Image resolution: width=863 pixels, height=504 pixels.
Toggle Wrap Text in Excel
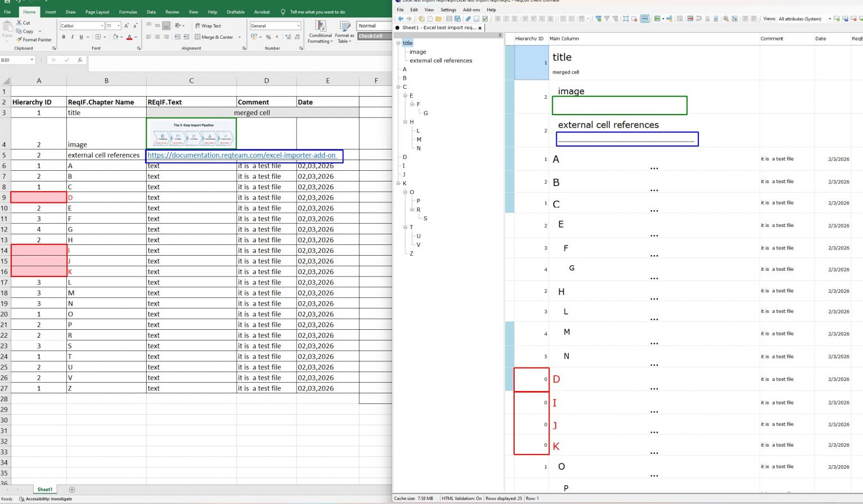[x=208, y=26]
